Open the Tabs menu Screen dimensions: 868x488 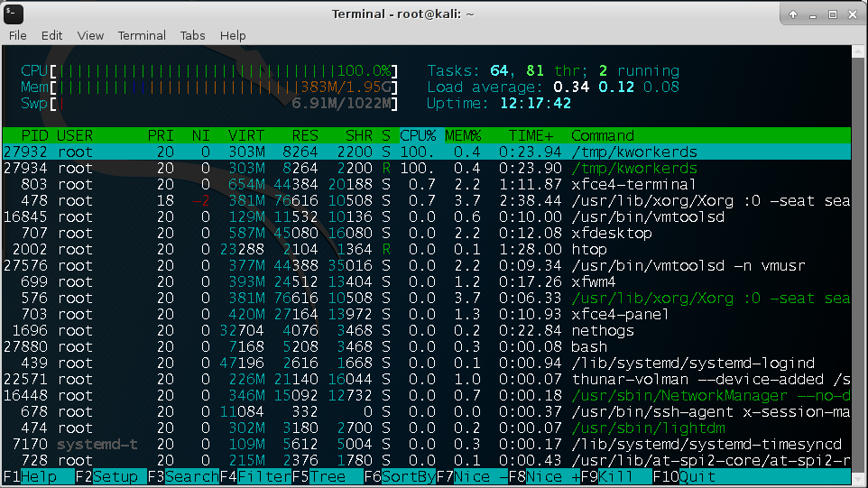point(193,35)
